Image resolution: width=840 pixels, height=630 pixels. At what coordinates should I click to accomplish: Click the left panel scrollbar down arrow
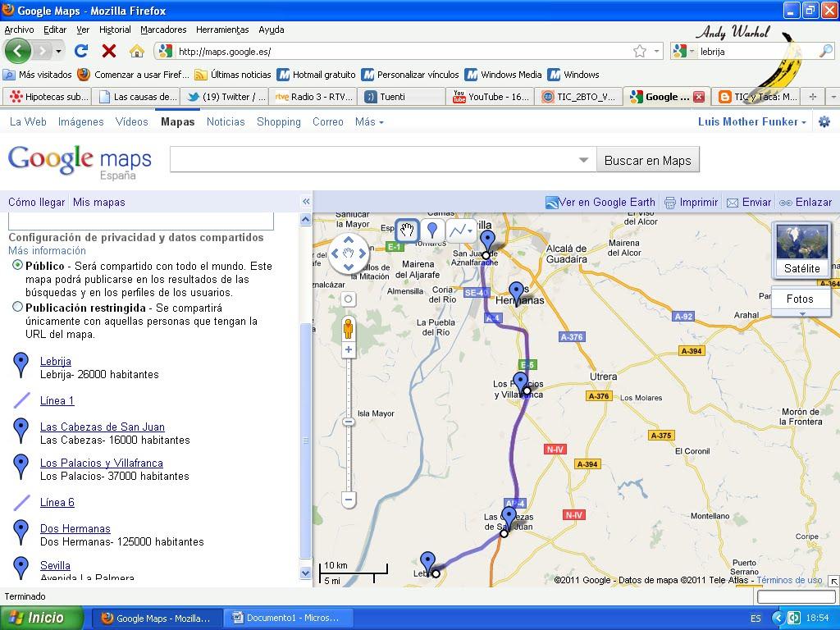[306, 573]
